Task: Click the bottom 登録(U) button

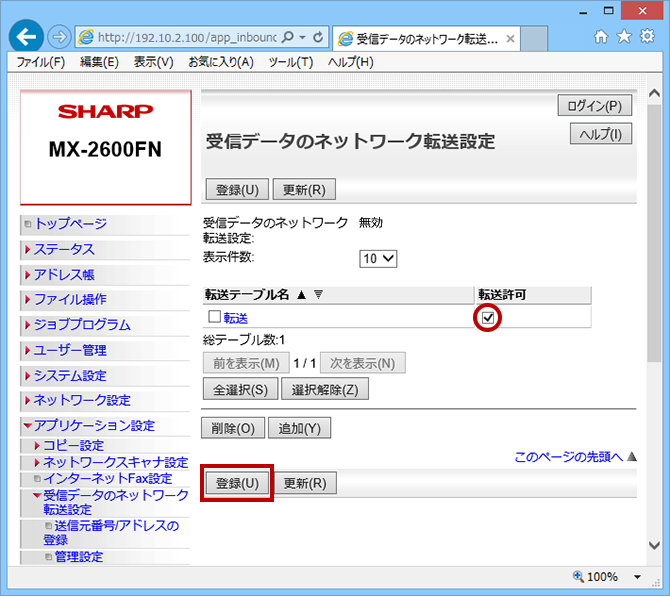Action: pyautogui.click(x=237, y=483)
